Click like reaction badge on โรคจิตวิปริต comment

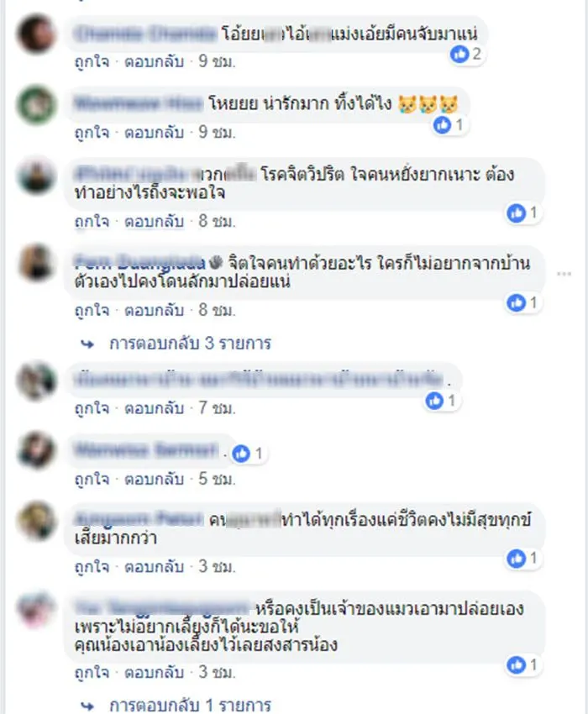click(x=523, y=213)
